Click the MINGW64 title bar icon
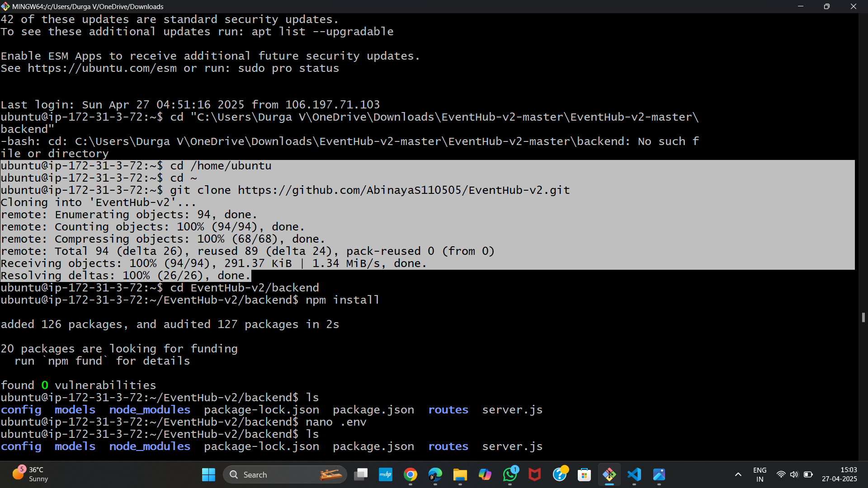Screen dimensions: 868x488 coord(5,6)
